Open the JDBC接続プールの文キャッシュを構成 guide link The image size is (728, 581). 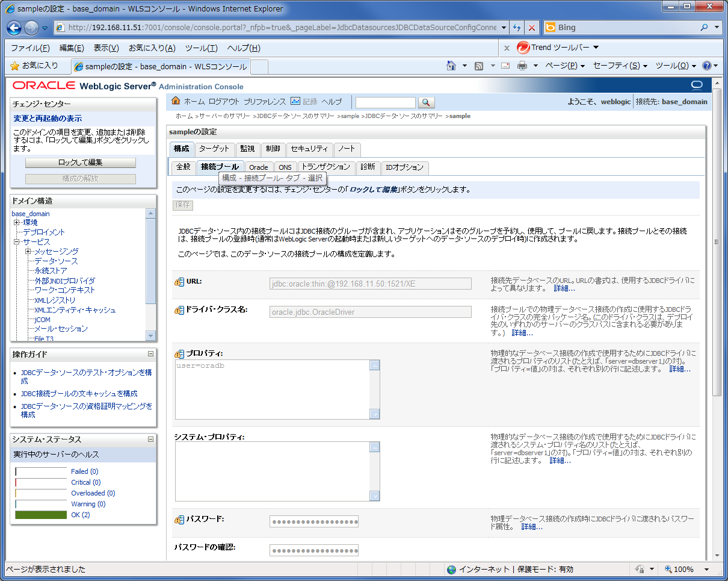(x=79, y=394)
